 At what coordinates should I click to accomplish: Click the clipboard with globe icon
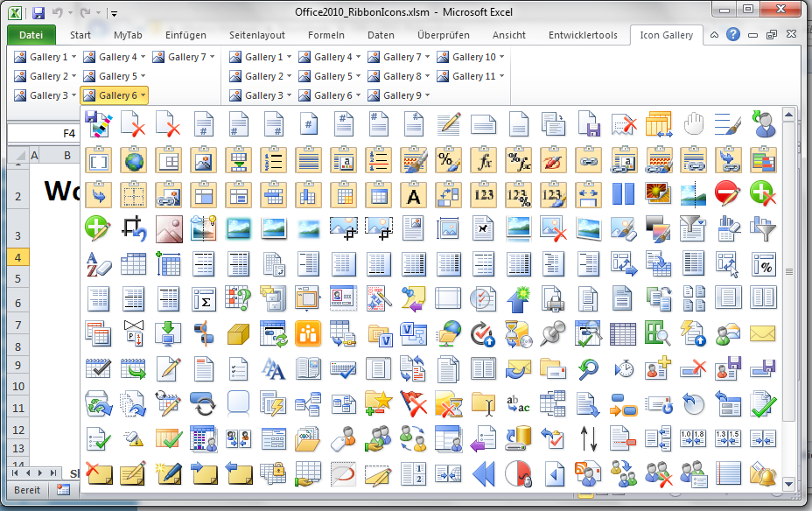[132, 160]
